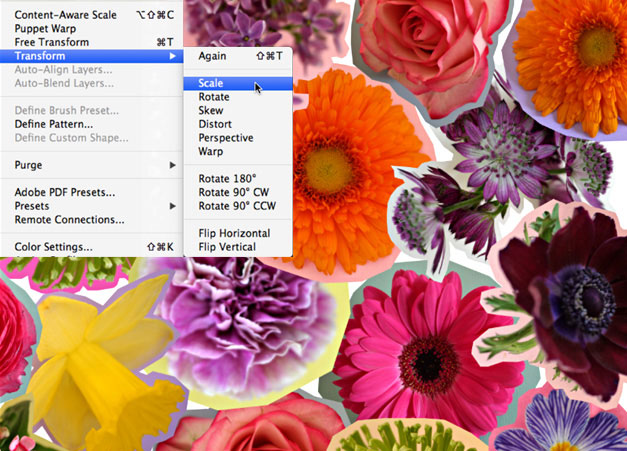
Task: Choose Rotate 180° option
Action: click(238, 179)
